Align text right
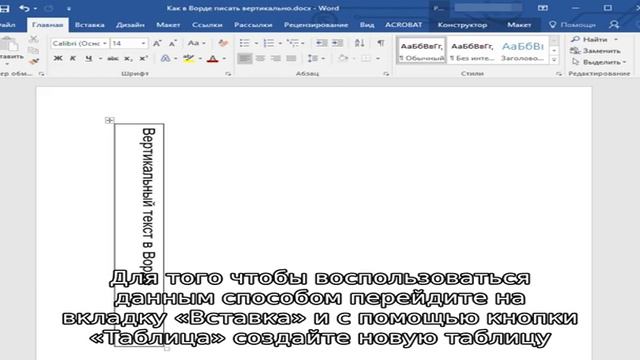Viewport: 640px width, 360px height. [x=276, y=59]
